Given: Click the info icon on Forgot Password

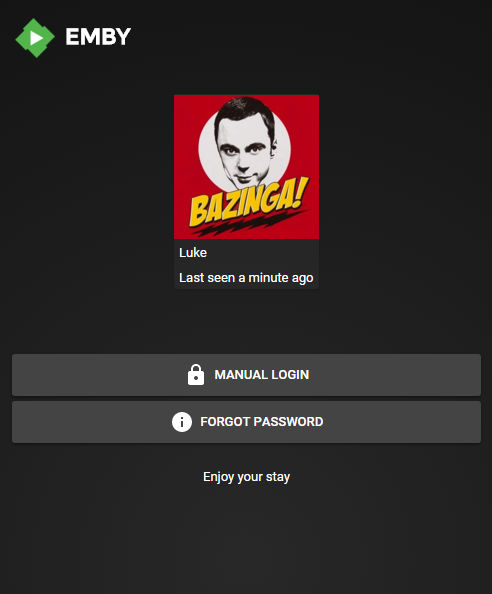Looking at the screenshot, I should click(x=182, y=422).
